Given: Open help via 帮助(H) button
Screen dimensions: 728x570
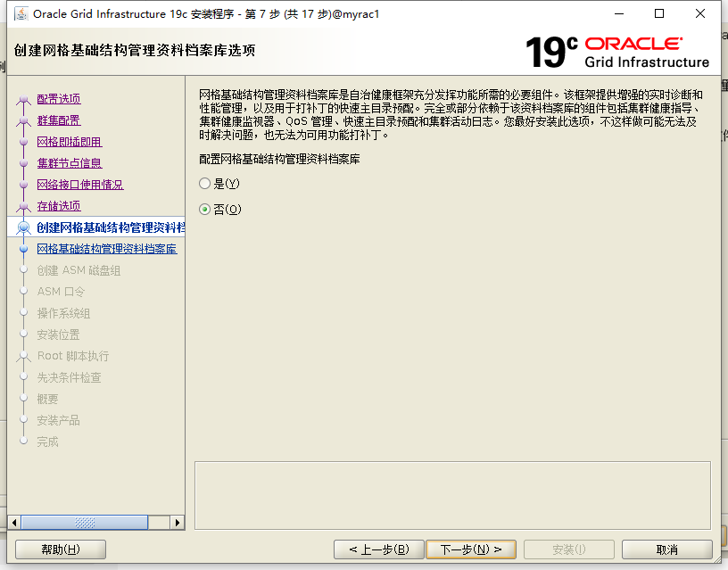Looking at the screenshot, I should pyautogui.click(x=61, y=549).
